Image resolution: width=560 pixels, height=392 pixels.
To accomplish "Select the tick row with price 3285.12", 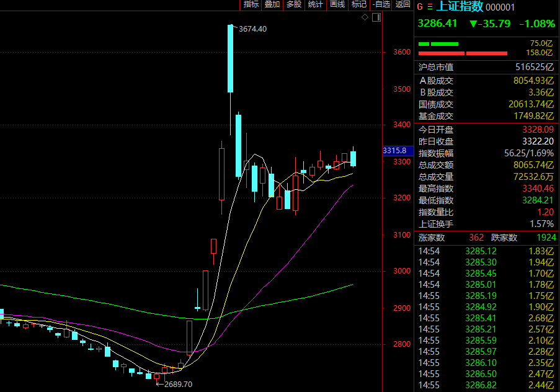I will [x=486, y=251].
